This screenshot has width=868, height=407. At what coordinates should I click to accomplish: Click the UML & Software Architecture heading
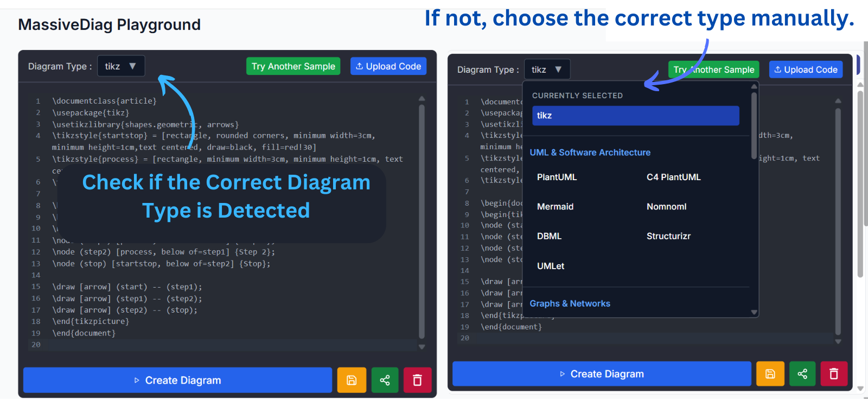tap(590, 152)
